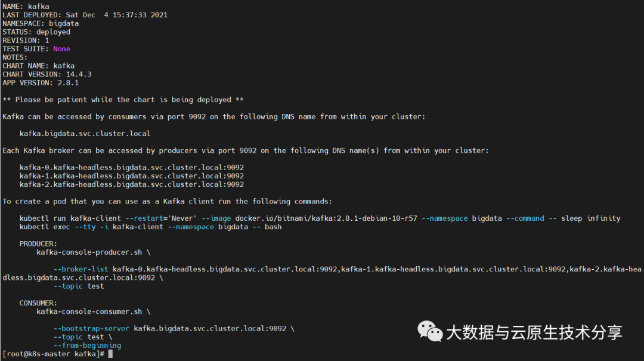The image size is (644, 361).
Task: Click the magenta 'None' test suite value
Action: [x=61, y=49]
